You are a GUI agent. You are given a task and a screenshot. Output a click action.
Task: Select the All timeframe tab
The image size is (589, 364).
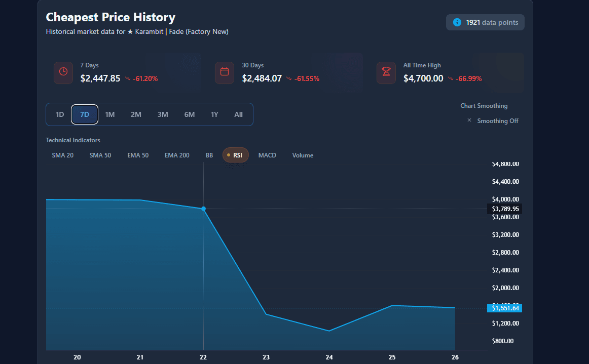click(239, 114)
